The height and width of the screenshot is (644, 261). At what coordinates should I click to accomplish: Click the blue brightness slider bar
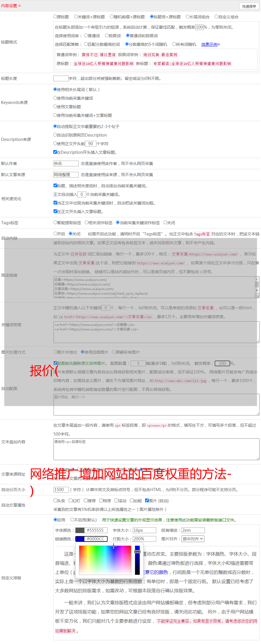pos(137,560)
